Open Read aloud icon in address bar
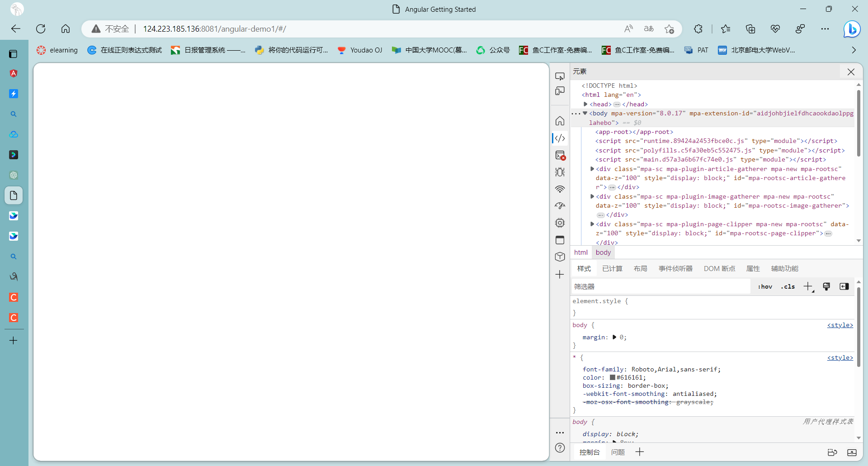 (628, 29)
